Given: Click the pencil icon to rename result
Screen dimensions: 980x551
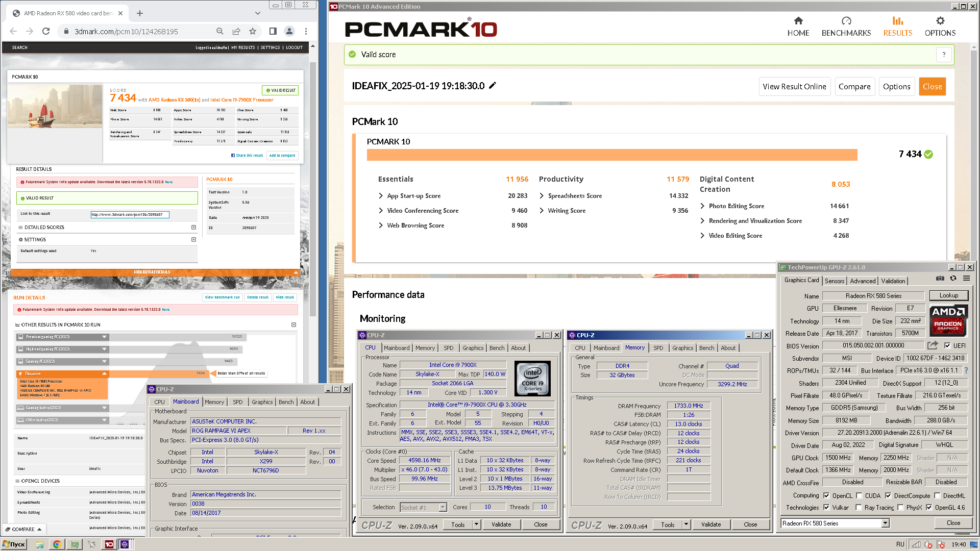Looking at the screenshot, I should coord(493,86).
